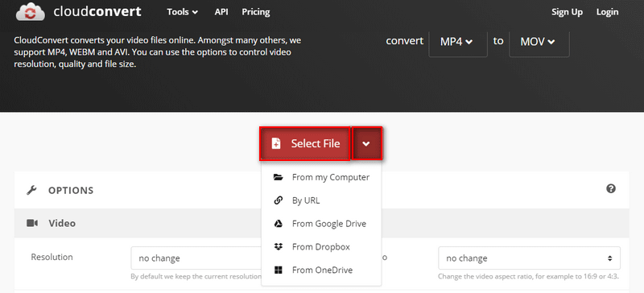Click the Google Drive triangle icon
Image resolution: width=644 pixels, height=293 pixels.
pos(278,224)
